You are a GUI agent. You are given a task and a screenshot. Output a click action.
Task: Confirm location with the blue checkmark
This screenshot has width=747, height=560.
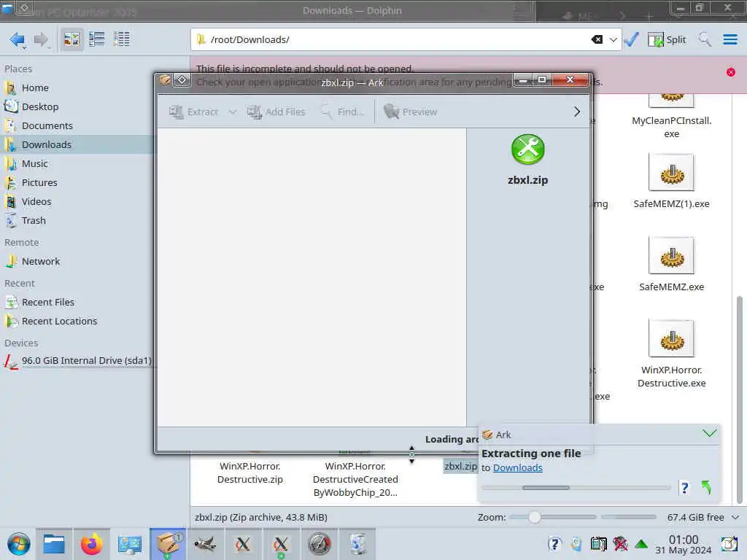coord(631,39)
